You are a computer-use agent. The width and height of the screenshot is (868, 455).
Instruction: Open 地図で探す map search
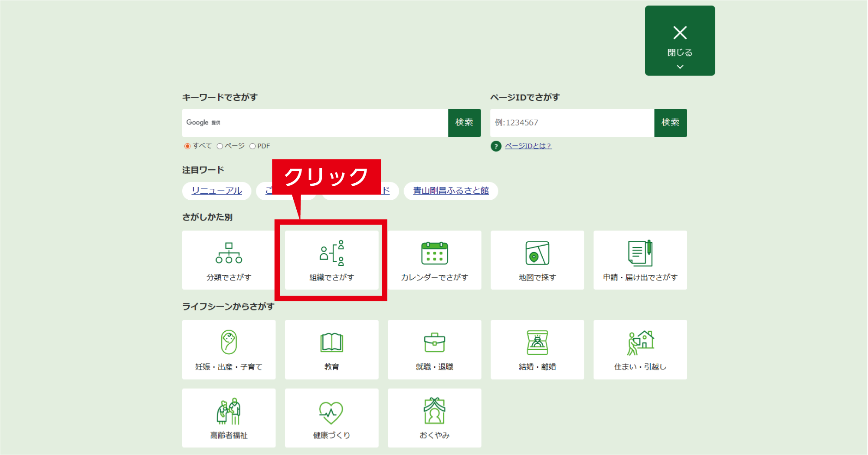point(537,260)
